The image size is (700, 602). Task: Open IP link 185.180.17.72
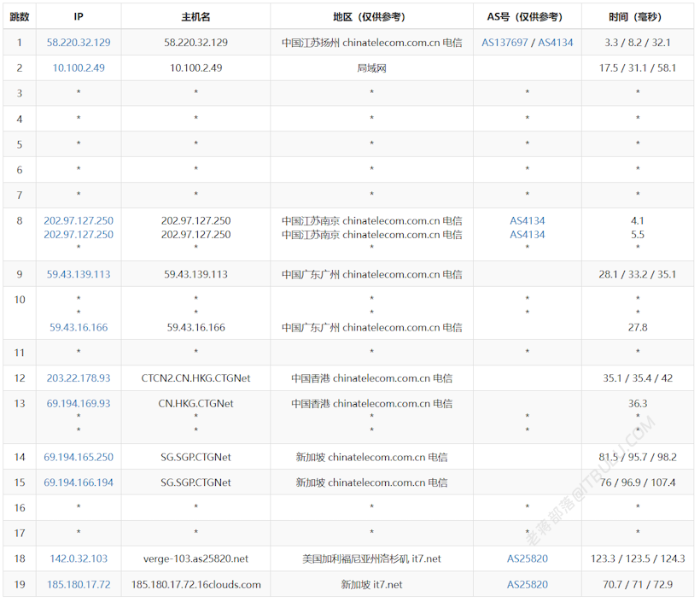coord(79,584)
